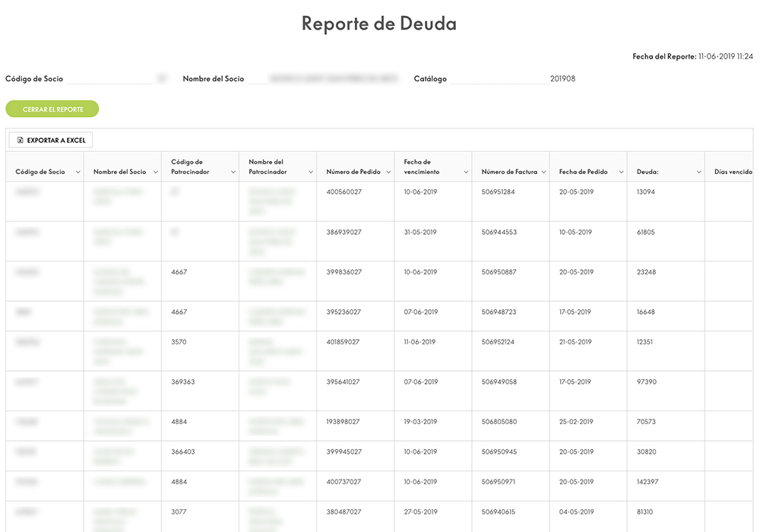Expand Fecha de vencimiento column dropdown arrow
The height and width of the screenshot is (532, 760).
465,173
